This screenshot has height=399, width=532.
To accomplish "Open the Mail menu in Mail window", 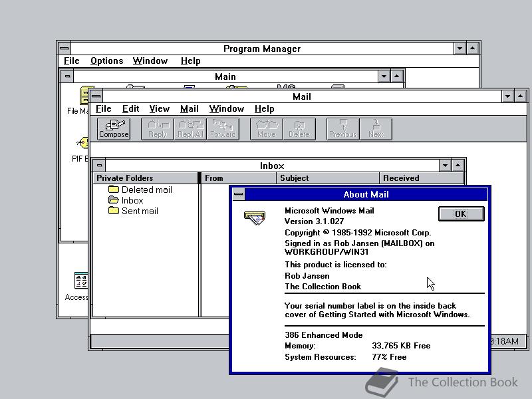I will pyautogui.click(x=190, y=108).
